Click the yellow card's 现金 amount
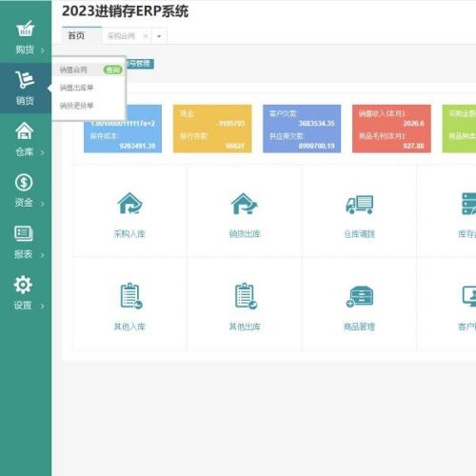Viewport: 476px width, 476px height. click(232, 124)
